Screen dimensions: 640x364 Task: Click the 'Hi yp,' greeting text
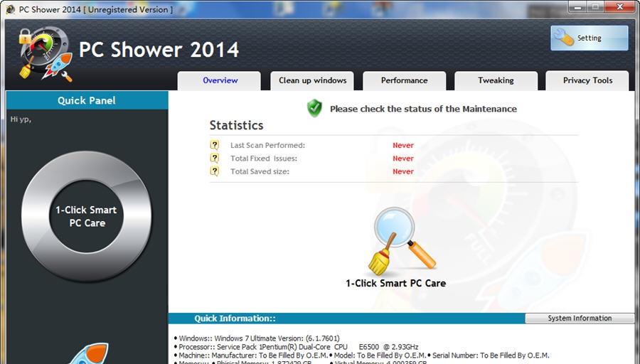(x=21, y=119)
